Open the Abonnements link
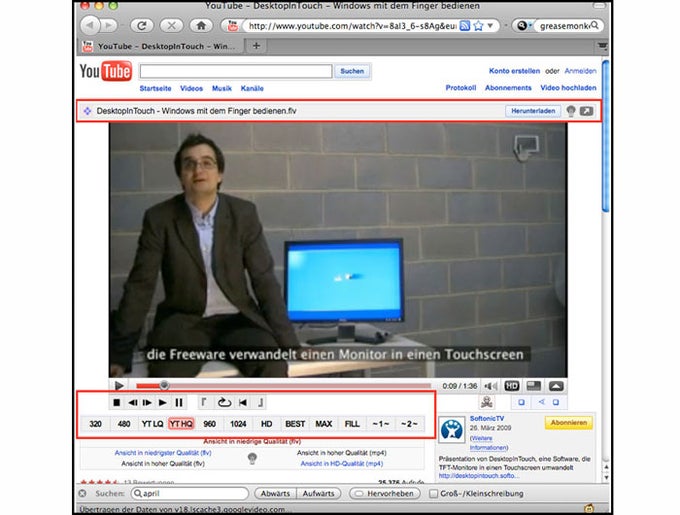680x515 pixels. [x=508, y=88]
